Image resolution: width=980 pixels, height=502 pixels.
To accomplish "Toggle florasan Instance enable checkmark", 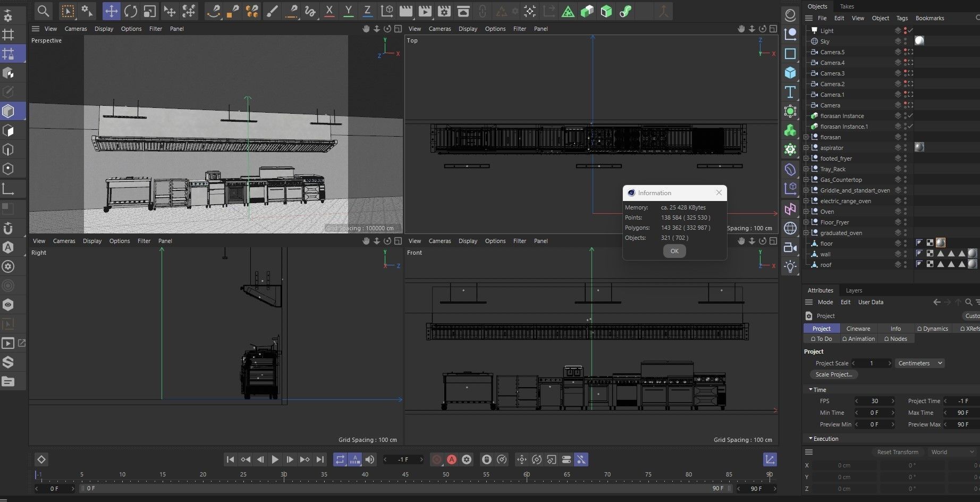I will click(x=910, y=115).
